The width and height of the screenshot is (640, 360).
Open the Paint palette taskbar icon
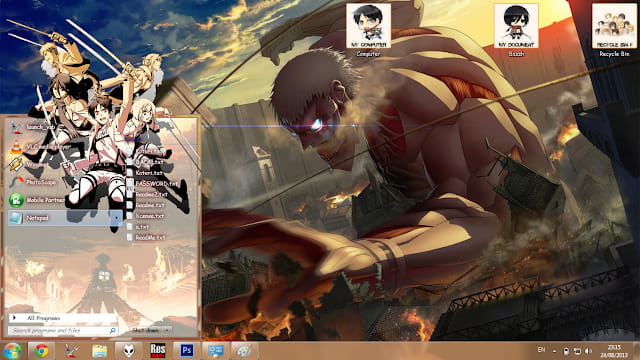coord(244,351)
